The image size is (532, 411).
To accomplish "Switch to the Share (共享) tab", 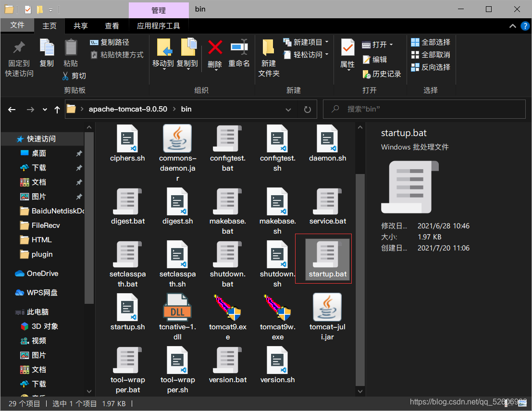I will click(81, 26).
